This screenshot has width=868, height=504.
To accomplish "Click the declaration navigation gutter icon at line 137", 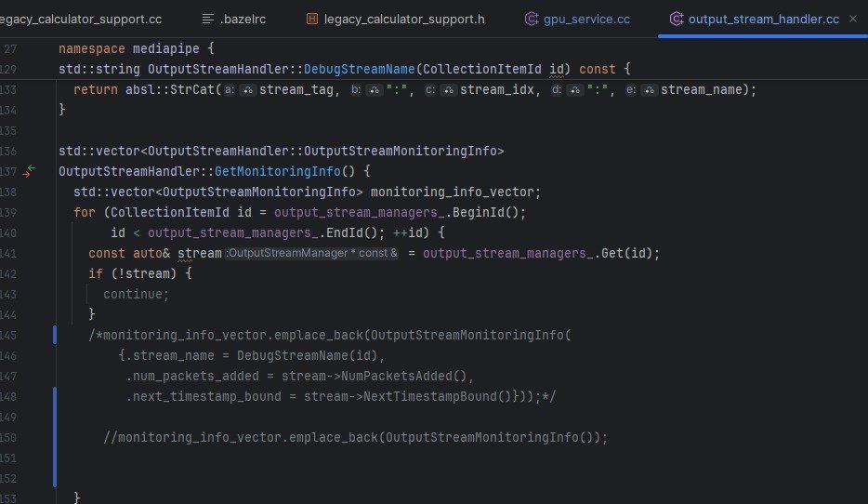I will [x=29, y=171].
